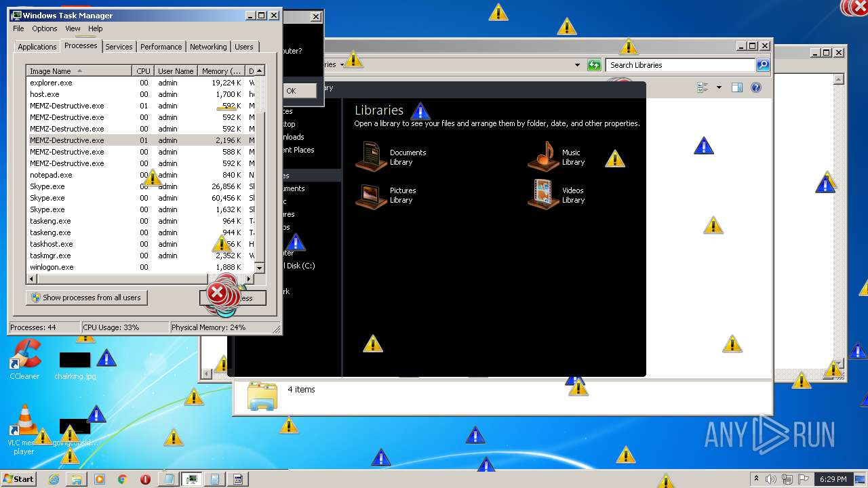
Task: Show hidden system tray icons
Action: click(x=756, y=479)
